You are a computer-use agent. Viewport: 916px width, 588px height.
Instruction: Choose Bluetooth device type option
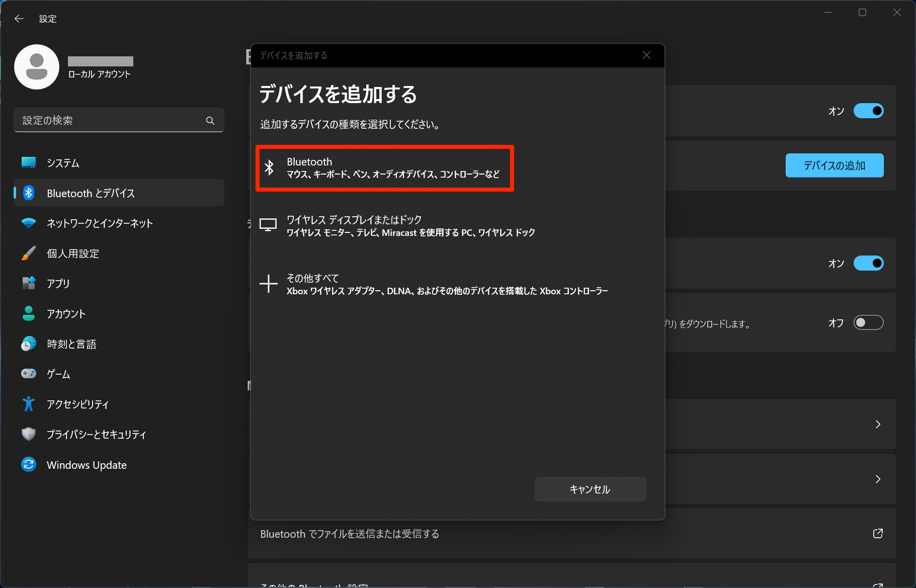point(385,168)
